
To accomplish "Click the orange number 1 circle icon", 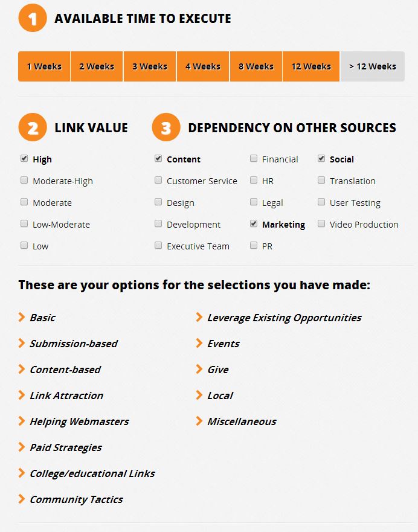I will (33, 18).
